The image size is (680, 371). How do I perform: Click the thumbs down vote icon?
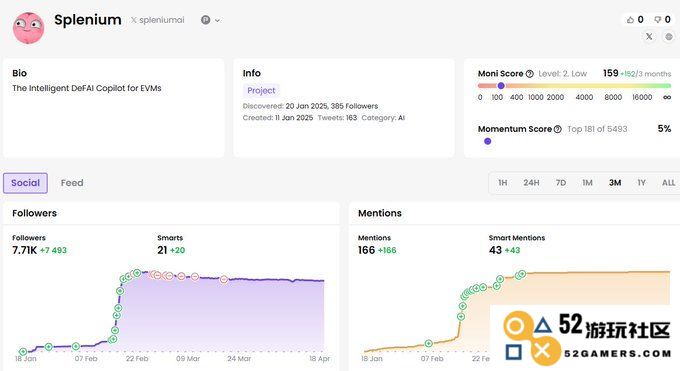point(657,20)
